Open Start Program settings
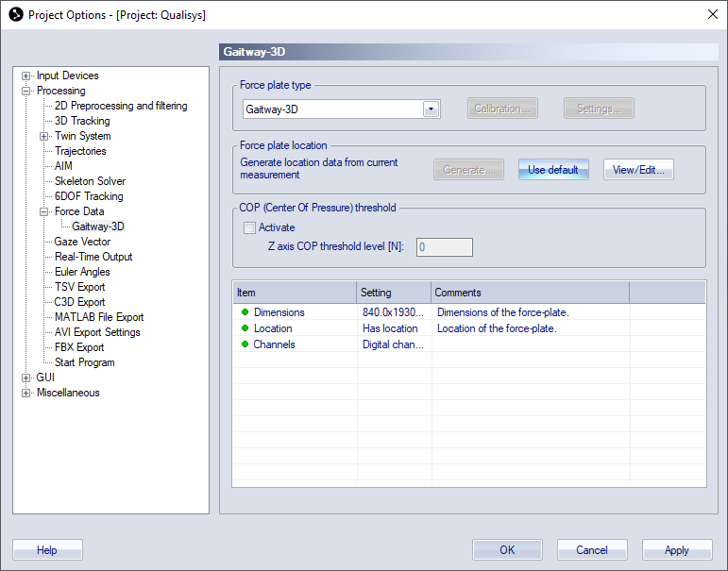The height and width of the screenshot is (571, 728). (84, 362)
